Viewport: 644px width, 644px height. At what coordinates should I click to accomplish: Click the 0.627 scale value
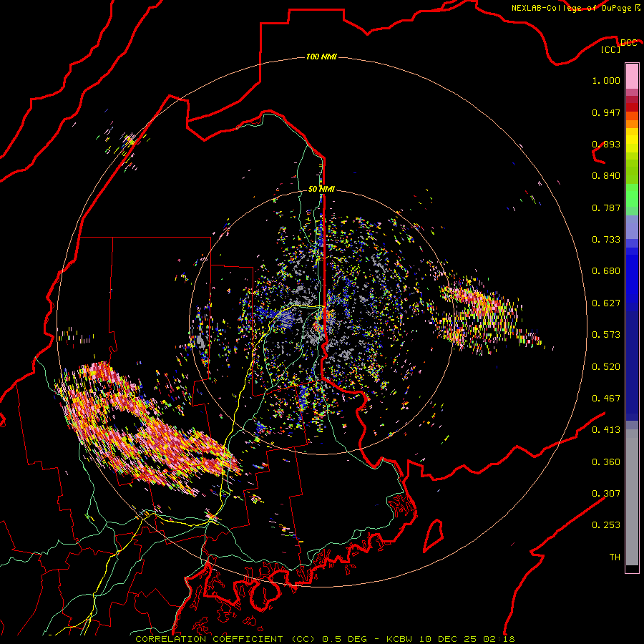click(606, 303)
